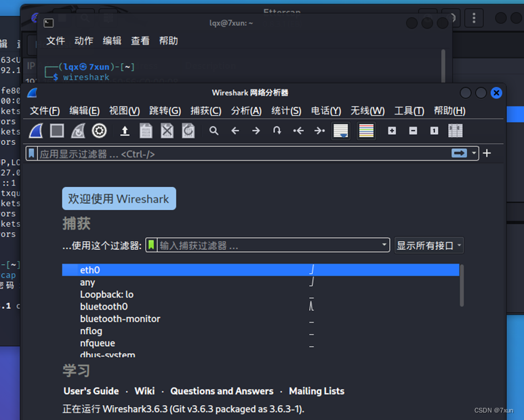Select the eth0 interface
Screen dimensions: 524x420
pyautogui.click(x=261, y=270)
